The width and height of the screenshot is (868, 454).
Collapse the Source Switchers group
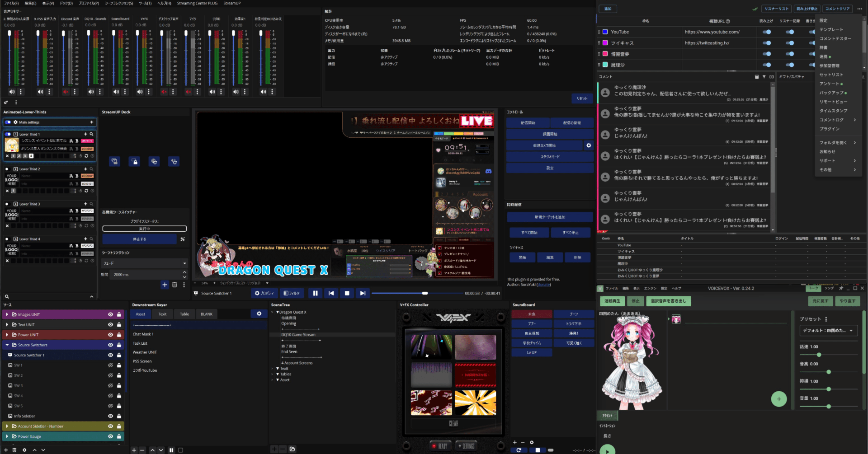(7, 345)
